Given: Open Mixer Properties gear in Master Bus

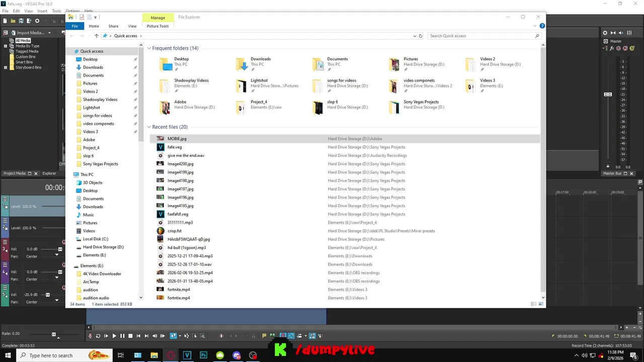Looking at the screenshot, I should pos(605,33).
